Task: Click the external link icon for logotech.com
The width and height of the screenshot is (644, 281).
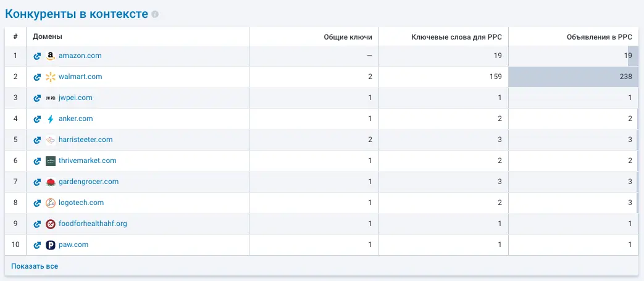Action: click(37, 203)
